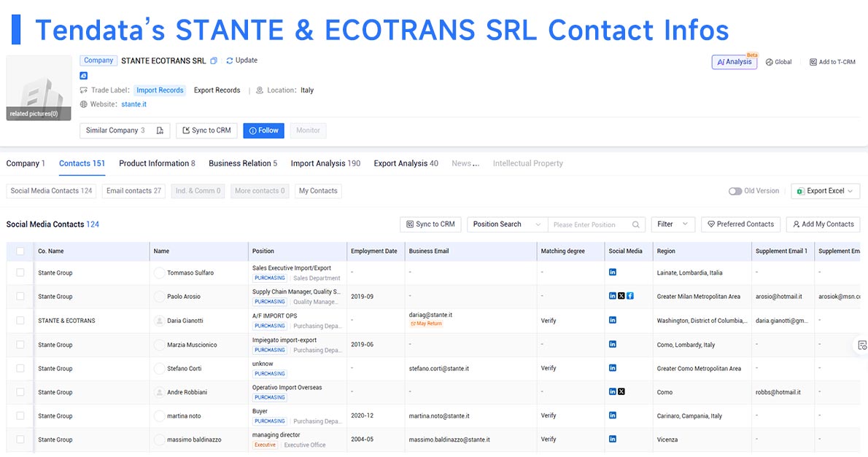Click the Update refresh icon
Screen dimensions: 868x457
[229, 60]
